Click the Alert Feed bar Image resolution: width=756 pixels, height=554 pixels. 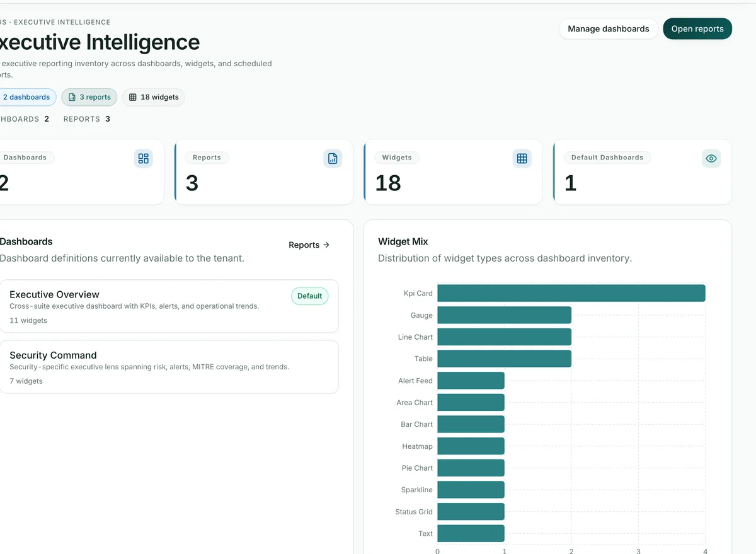(471, 381)
